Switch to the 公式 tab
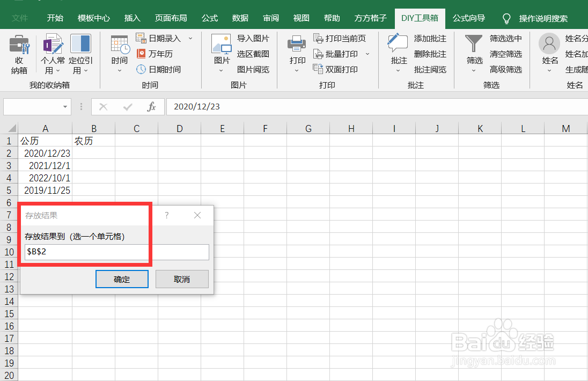Viewport: 588px width, 381px height. point(210,18)
